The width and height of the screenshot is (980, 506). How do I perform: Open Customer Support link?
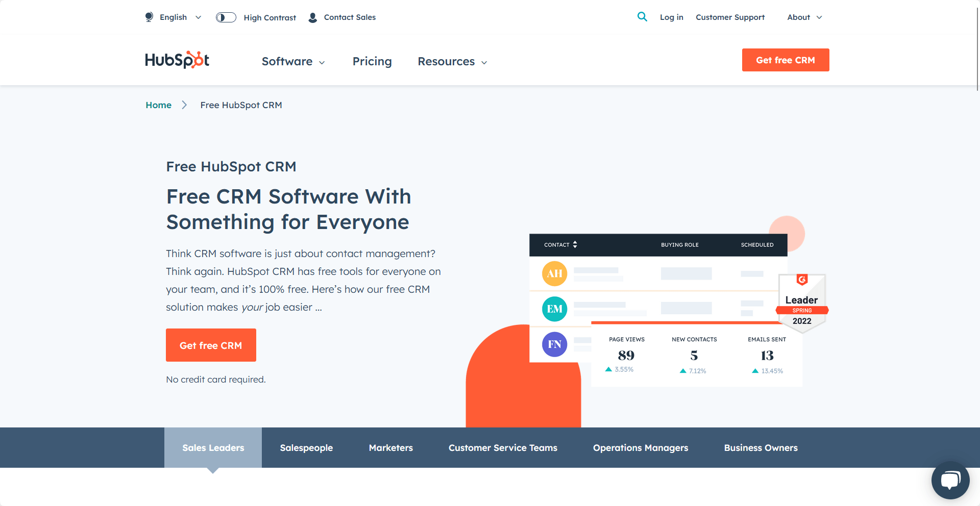730,17
